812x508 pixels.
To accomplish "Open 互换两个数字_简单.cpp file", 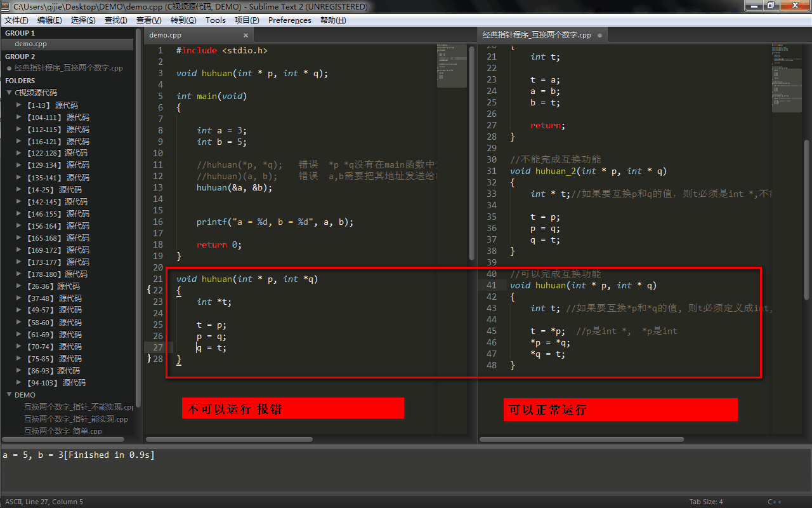I will pos(63,431).
